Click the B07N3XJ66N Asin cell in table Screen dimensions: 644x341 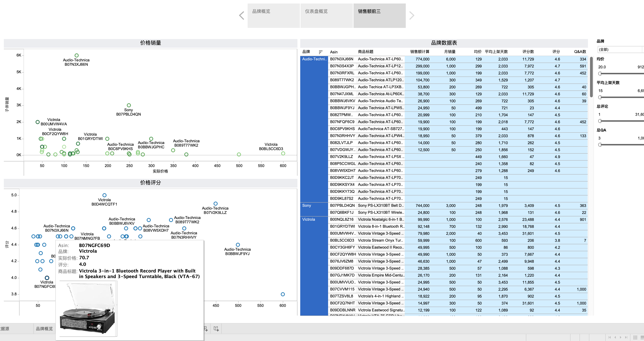pyautogui.click(x=342, y=59)
